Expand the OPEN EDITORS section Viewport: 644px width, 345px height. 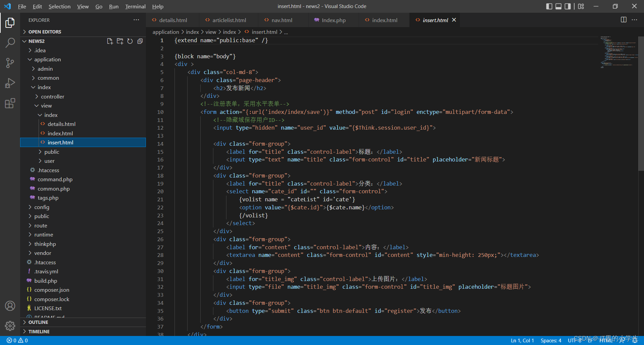pos(83,32)
